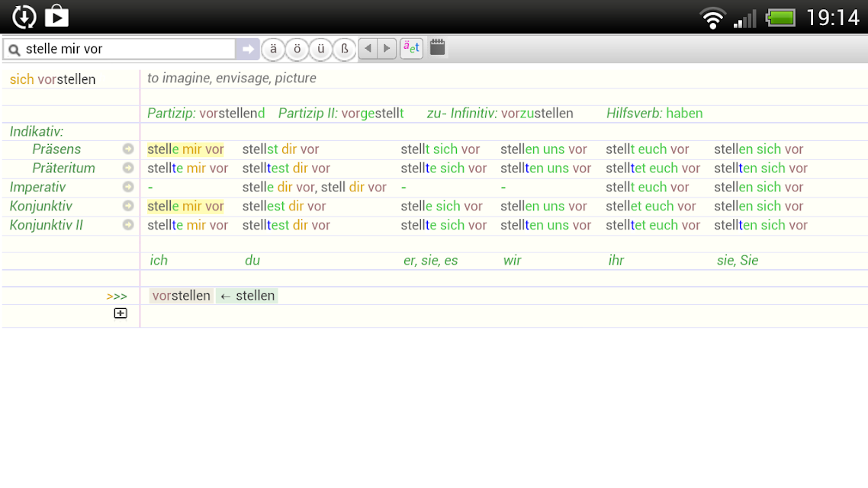The image size is (868, 488).
Task: Select Präteritum form 'stelltest dir vor'
Action: [x=286, y=168]
